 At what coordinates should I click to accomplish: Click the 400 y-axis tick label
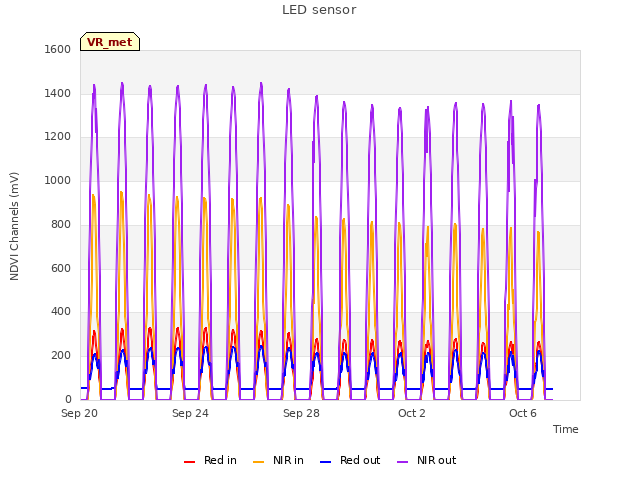[x=61, y=312]
